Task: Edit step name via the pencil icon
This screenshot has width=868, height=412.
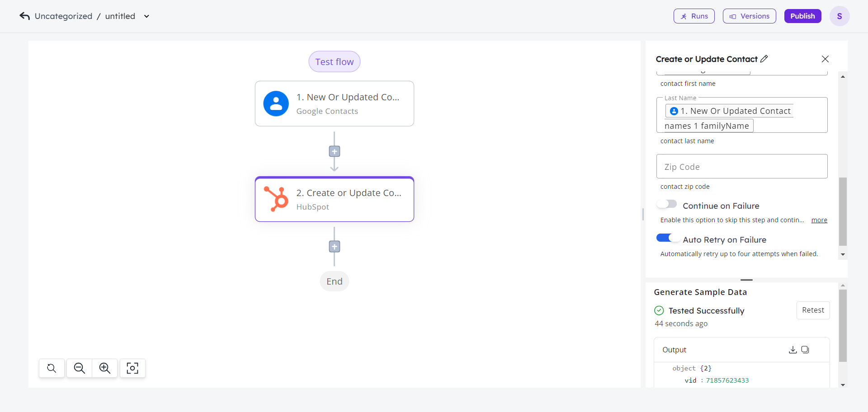Action: [x=764, y=59]
